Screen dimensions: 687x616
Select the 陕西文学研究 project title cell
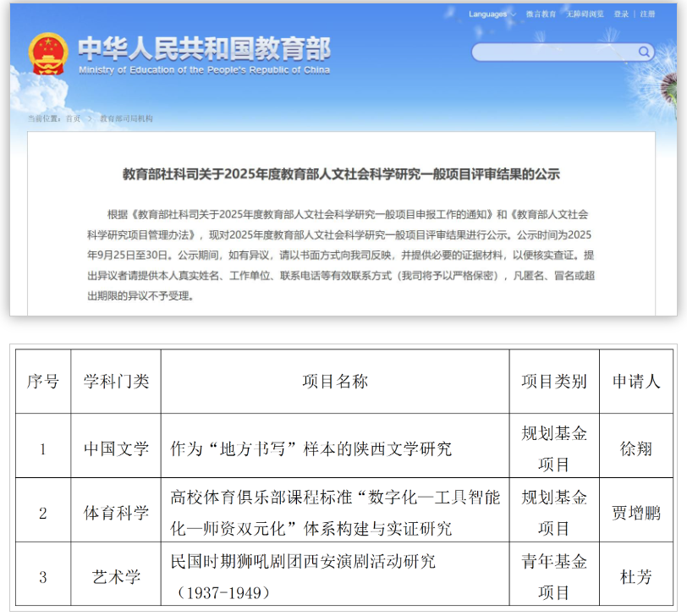[335, 446]
